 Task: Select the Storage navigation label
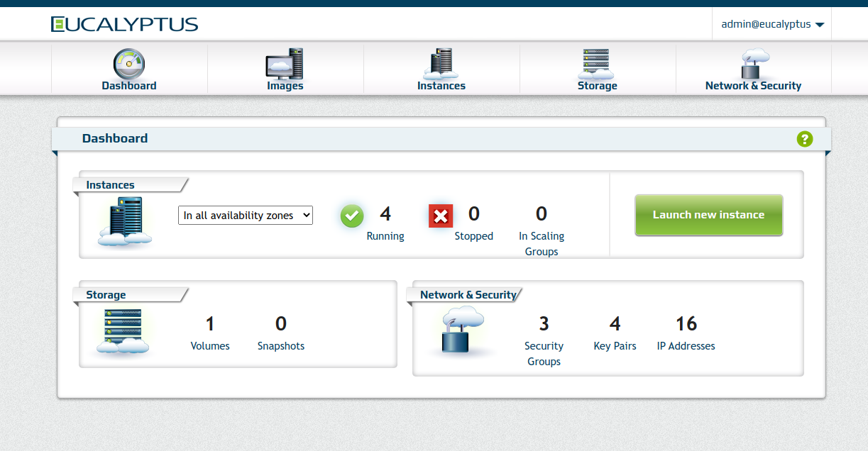pos(597,86)
